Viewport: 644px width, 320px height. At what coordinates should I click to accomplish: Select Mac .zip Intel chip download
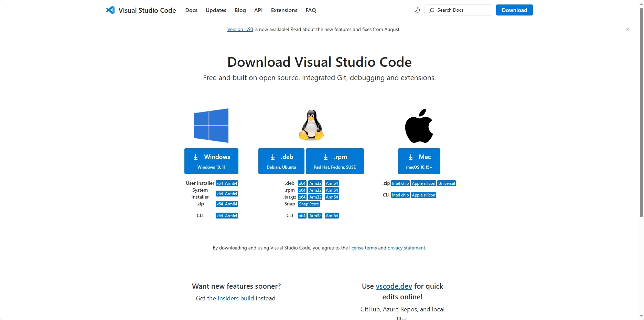coord(400,183)
